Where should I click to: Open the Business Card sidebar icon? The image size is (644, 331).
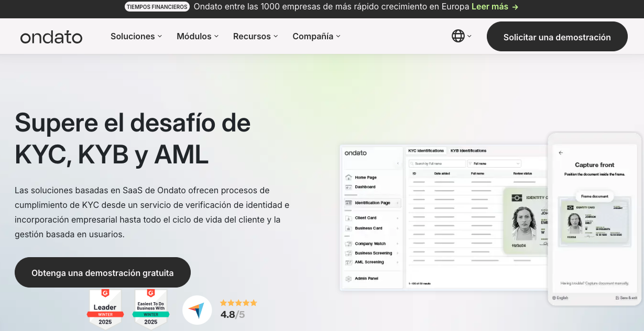348,228
